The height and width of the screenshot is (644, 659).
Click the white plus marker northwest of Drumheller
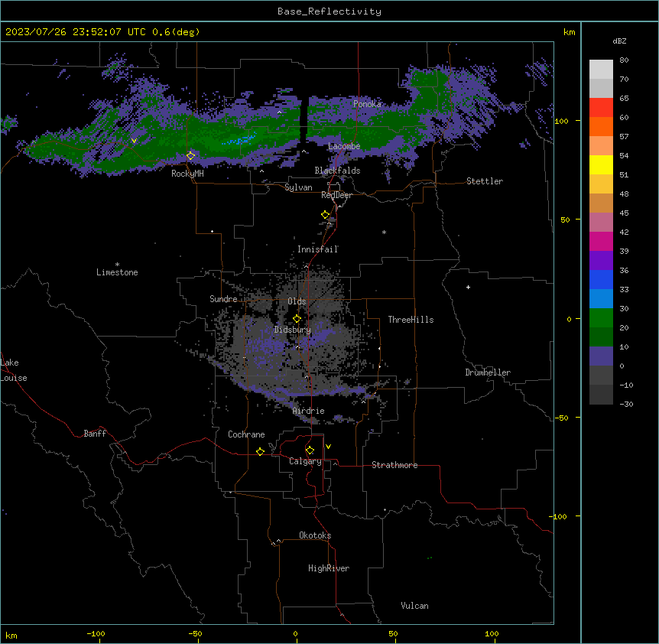coord(468,287)
